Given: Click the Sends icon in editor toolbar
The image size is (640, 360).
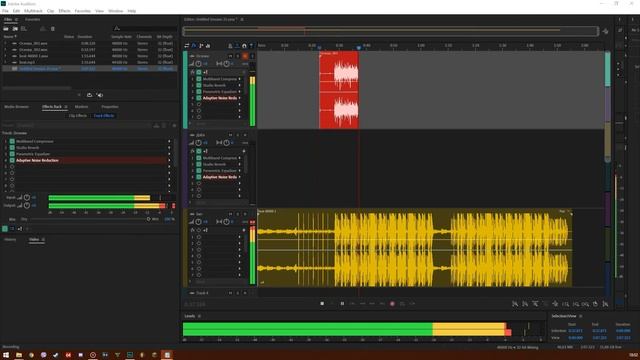Looking at the screenshot, I should pos(201,46).
